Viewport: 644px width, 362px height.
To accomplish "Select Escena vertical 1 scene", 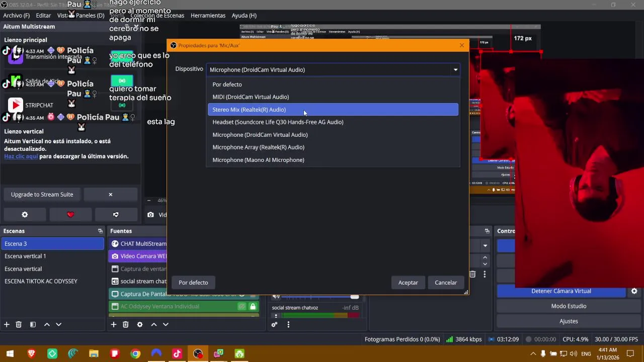I will click(x=52, y=256).
